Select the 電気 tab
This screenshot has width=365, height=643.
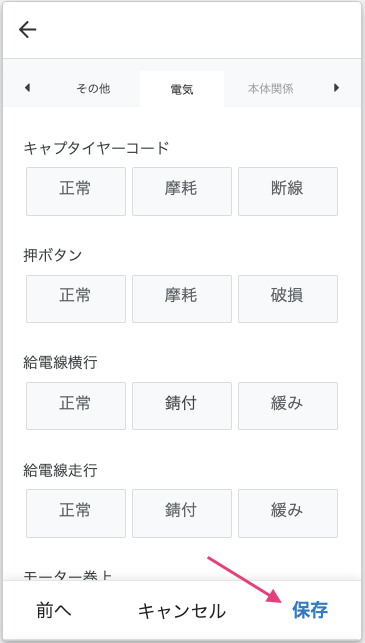click(182, 89)
